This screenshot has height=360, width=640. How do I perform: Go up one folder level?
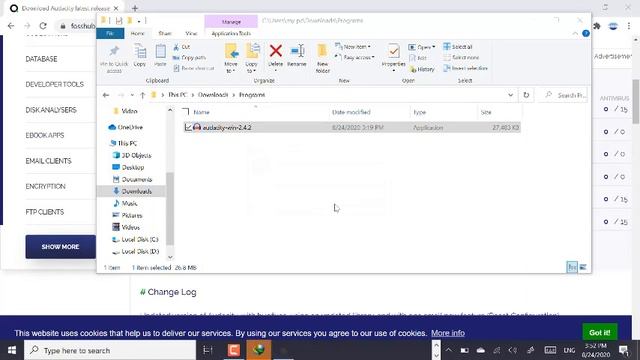[142, 95]
